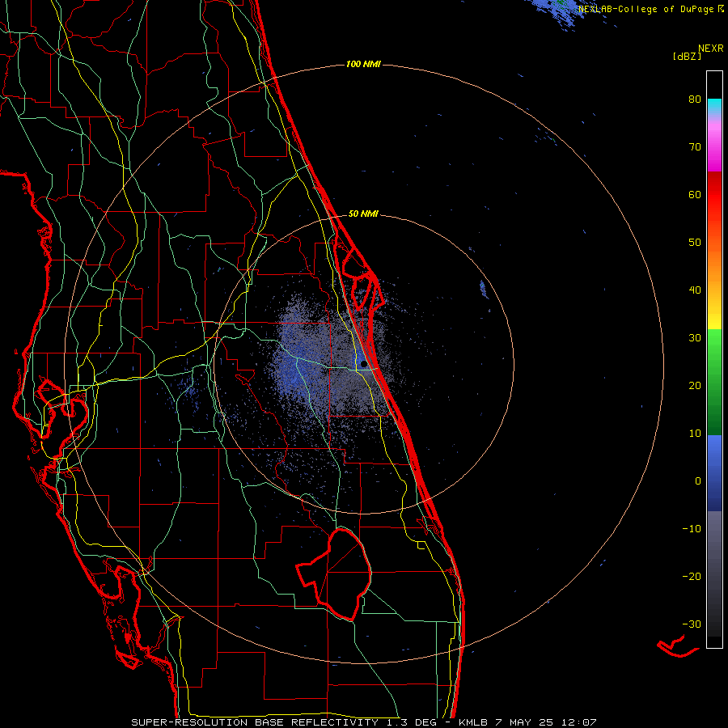This screenshot has width=728, height=728.
Task: Click the 10 dBZ scale value
Action: [695, 434]
